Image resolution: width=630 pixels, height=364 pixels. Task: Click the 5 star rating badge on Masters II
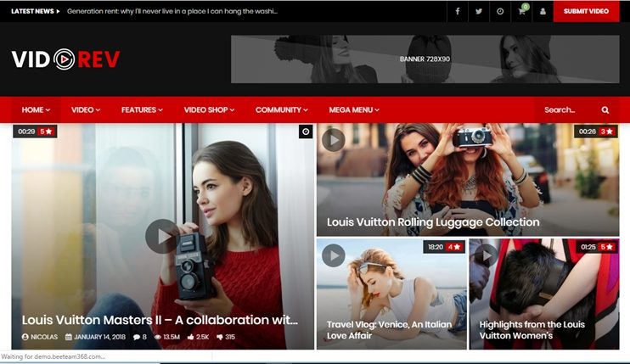(x=46, y=132)
